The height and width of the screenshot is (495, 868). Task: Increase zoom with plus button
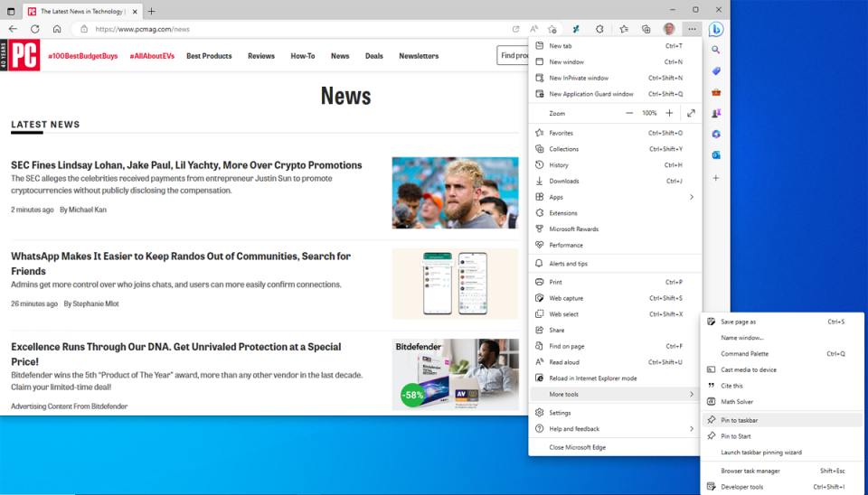669,114
